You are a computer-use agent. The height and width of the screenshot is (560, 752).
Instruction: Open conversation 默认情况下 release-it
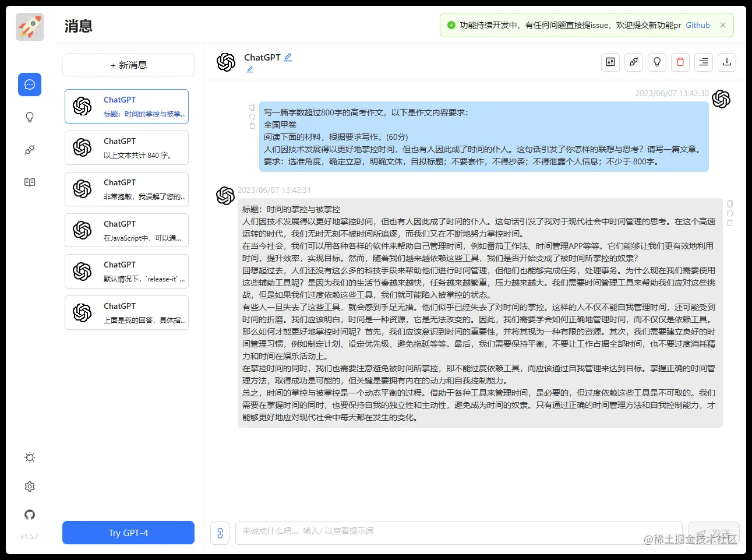tap(127, 272)
